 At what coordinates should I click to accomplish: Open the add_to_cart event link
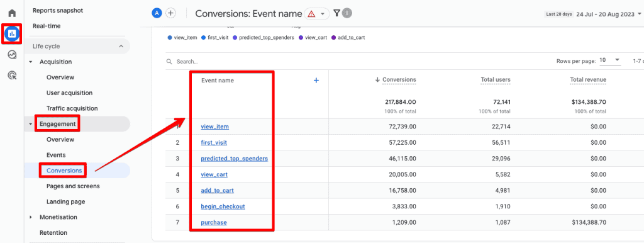point(217,191)
